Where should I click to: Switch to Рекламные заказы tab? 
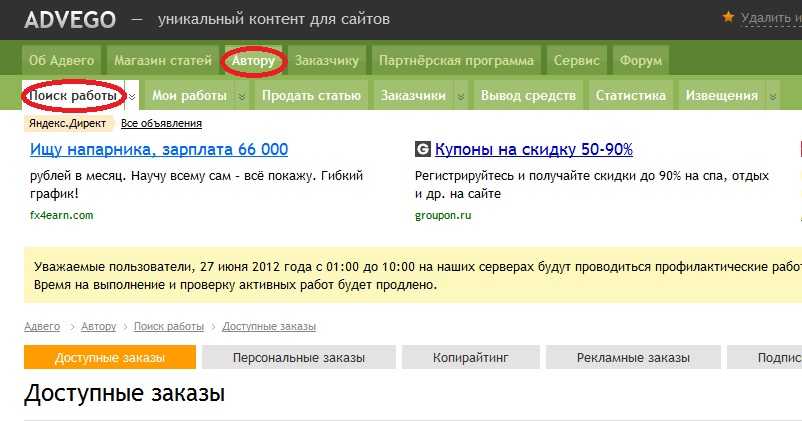point(633,358)
